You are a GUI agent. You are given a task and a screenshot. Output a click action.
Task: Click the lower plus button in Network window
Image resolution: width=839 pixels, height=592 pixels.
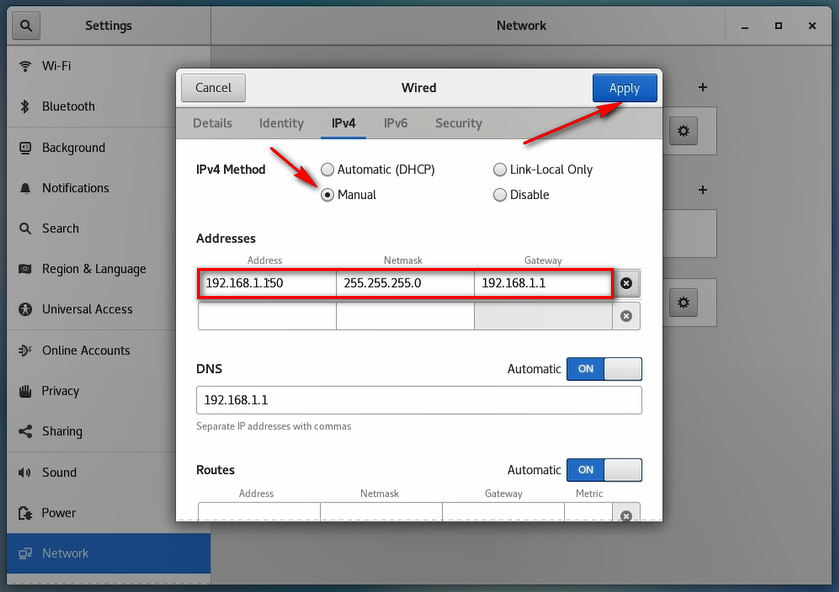pyautogui.click(x=703, y=190)
